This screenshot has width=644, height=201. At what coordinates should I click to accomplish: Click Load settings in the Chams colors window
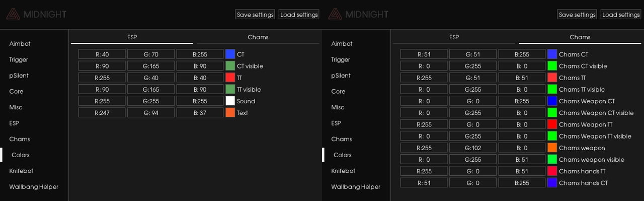[621, 15]
